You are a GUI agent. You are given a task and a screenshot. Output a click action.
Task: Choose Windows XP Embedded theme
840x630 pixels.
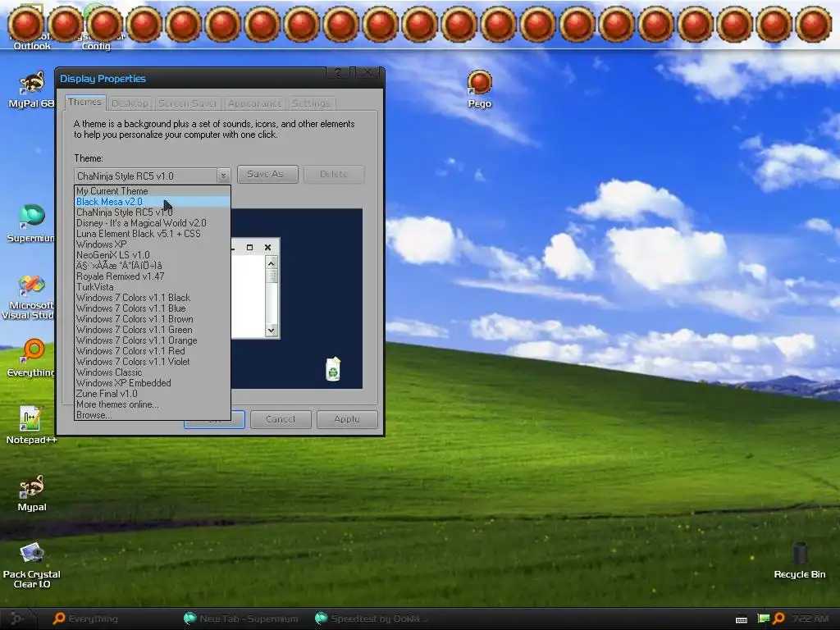tap(152, 383)
